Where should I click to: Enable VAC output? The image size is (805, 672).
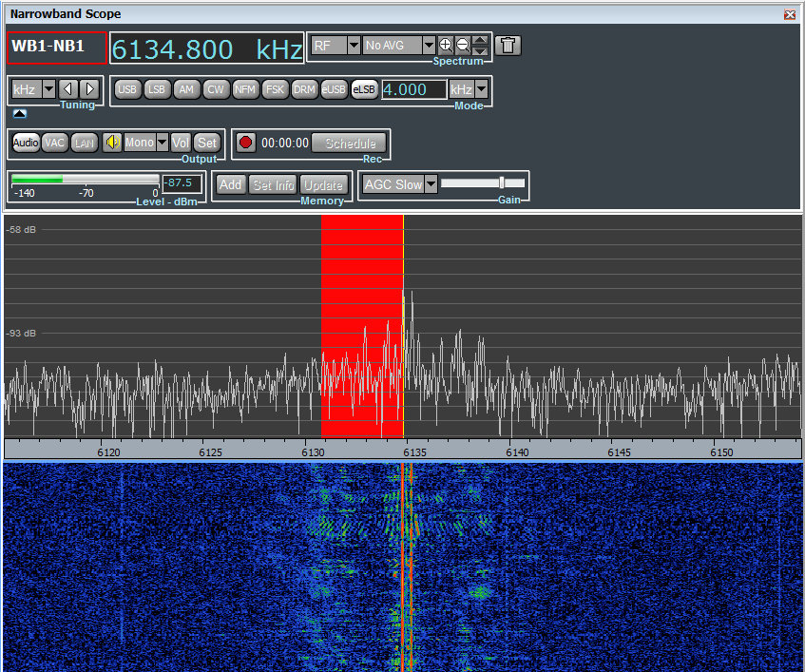click(x=54, y=143)
